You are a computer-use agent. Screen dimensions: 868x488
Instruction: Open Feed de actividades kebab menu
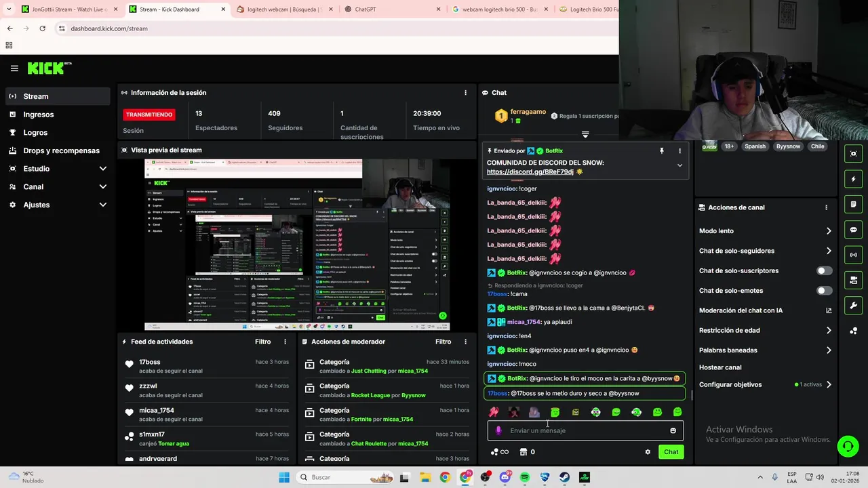coord(285,342)
